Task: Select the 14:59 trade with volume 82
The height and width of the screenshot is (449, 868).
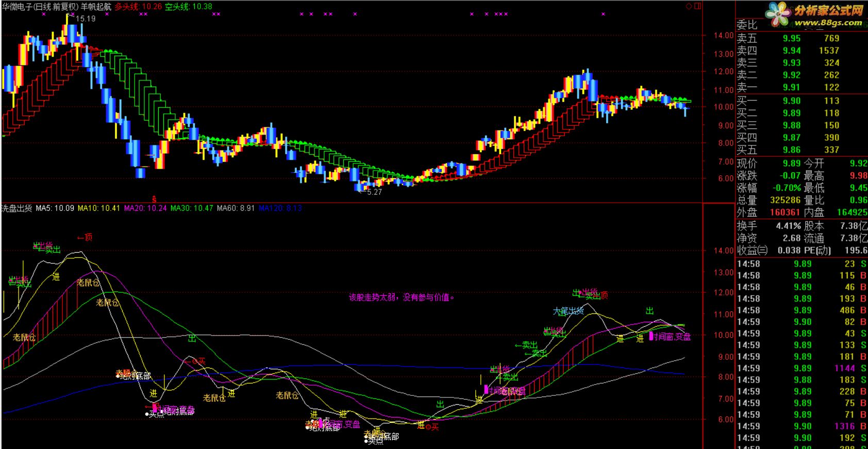Action: tap(802, 322)
